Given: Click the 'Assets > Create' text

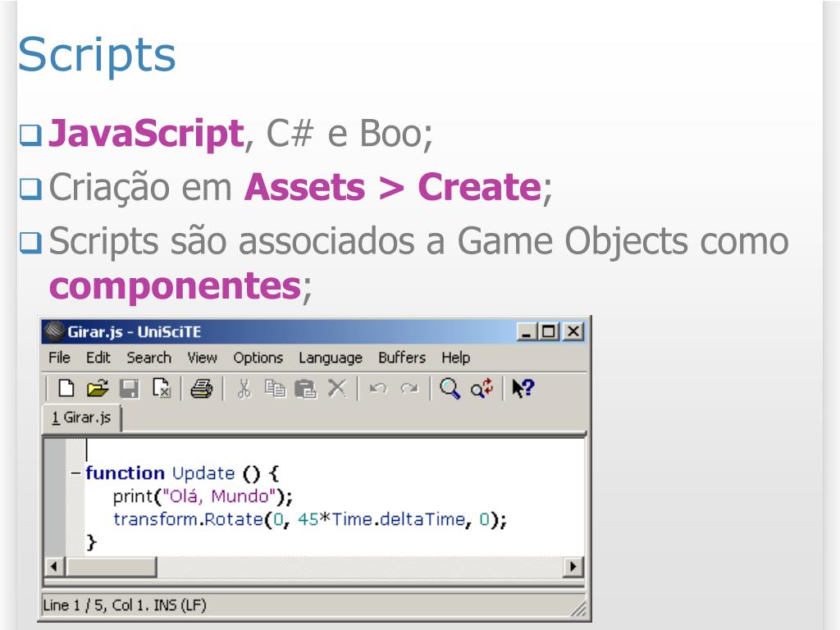Looking at the screenshot, I should (393, 187).
